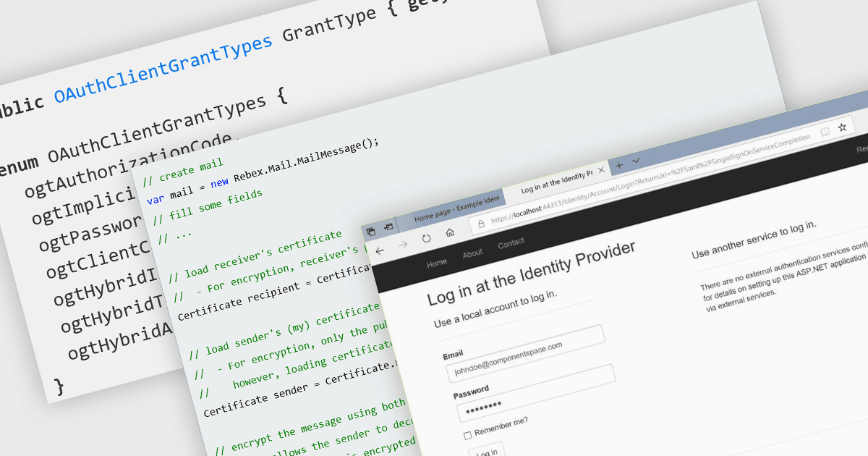Screen dimensions: 868x456
Task: Open About in the site navbar
Action: (472, 253)
